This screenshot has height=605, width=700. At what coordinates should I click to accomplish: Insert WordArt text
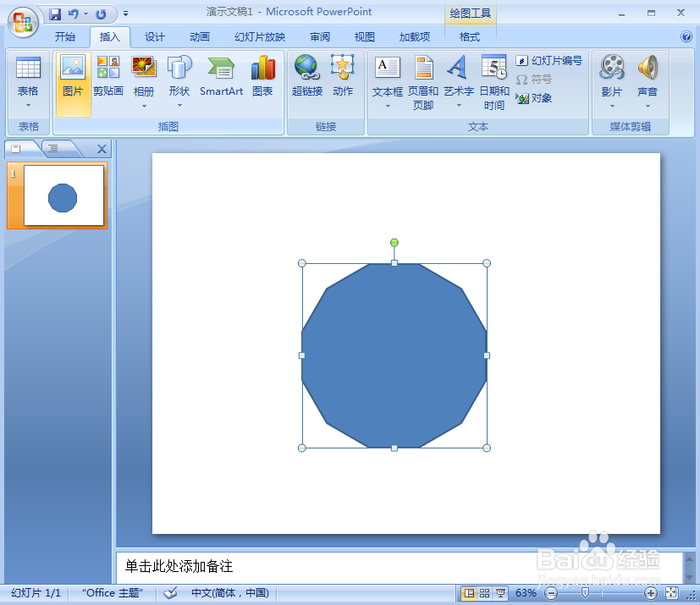click(459, 76)
